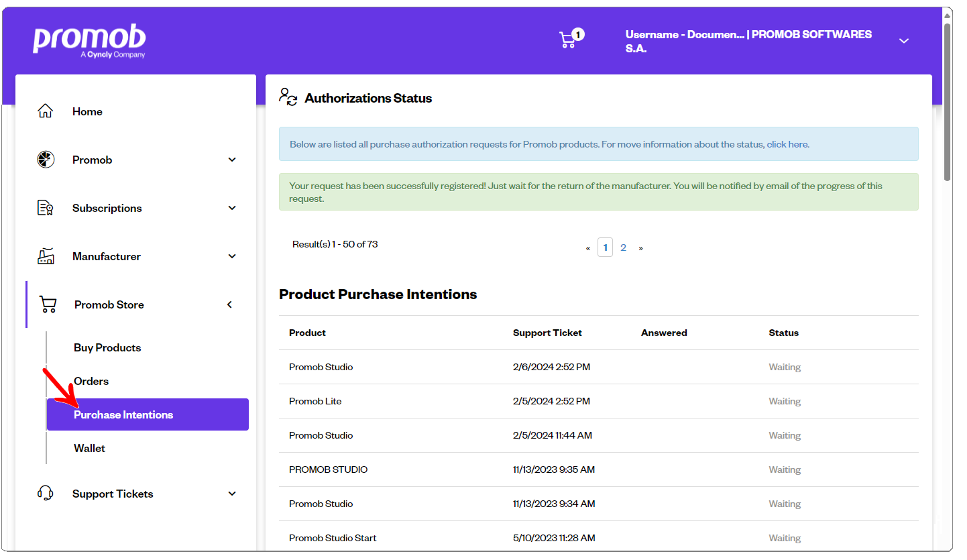Image resolution: width=967 pixels, height=560 pixels.
Task: Go to Home in sidebar
Action: [87, 111]
